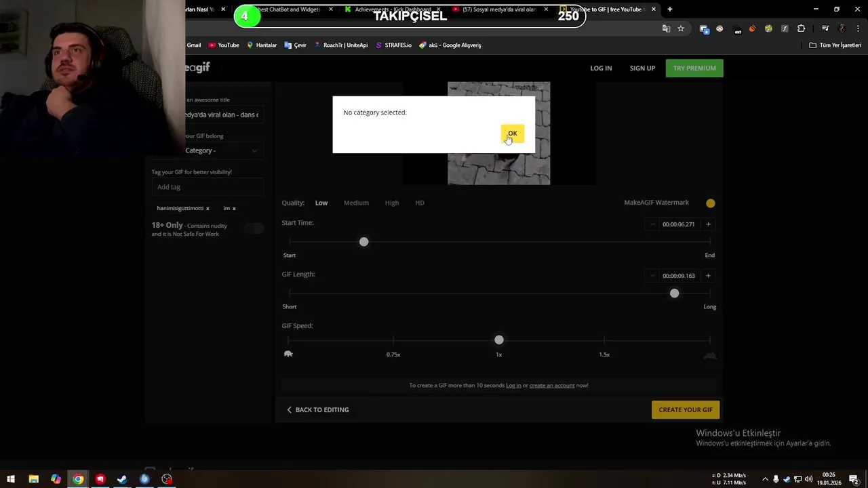Image resolution: width=868 pixels, height=488 pixels.
Task: Open the notification center icon
Action: 854,479
